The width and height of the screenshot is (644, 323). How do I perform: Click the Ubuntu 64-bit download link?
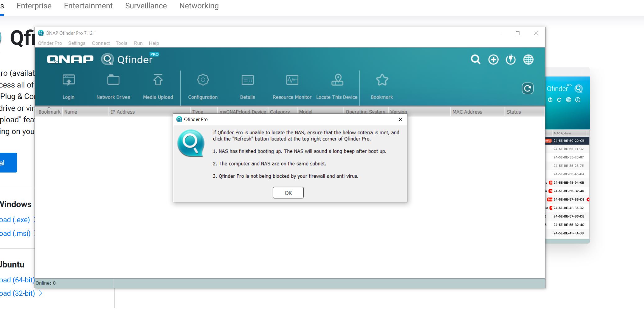point(17,280)
